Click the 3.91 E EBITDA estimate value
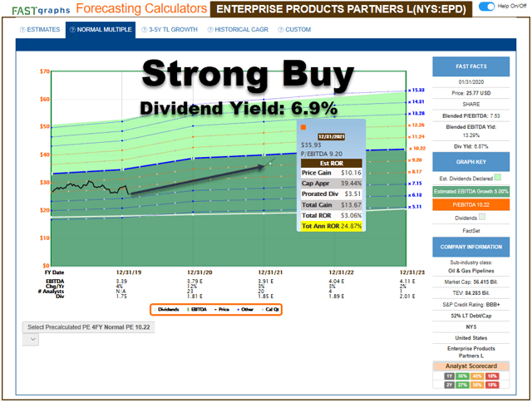Image resolution: width=532 pixels, height=402 pixels. tap(266, 281)
